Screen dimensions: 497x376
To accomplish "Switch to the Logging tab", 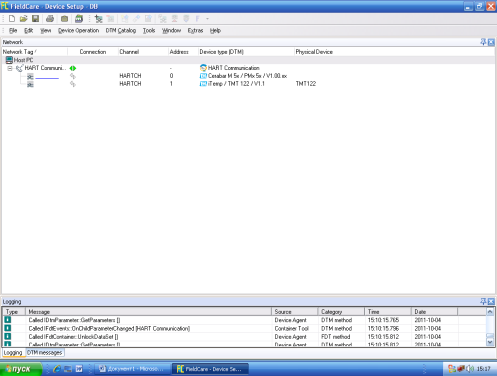I will coord(13,352).
